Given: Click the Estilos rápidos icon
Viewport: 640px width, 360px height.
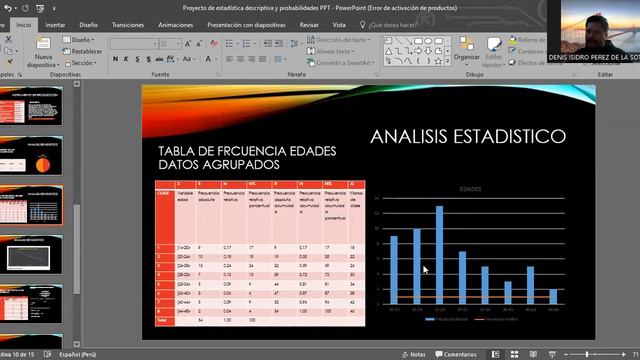Looking at the screenshot, I should pyautogui.click(x=494, y=44).
